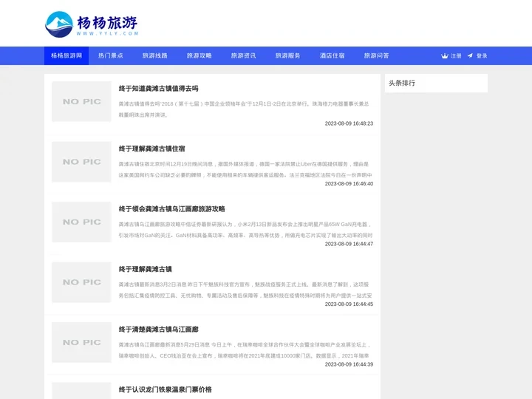Open the 酒店住宿 menu item

[332, 55]
